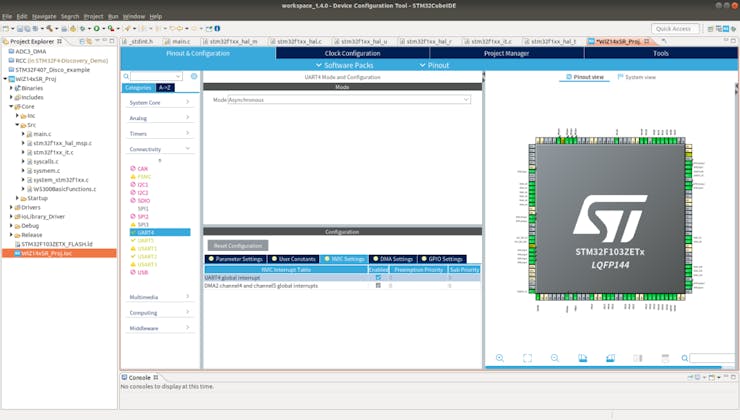Switch to the Categories peripherals listing
The height and width of the screenshot is (420, 740).
pyautogui.click(x=138, y=88)
